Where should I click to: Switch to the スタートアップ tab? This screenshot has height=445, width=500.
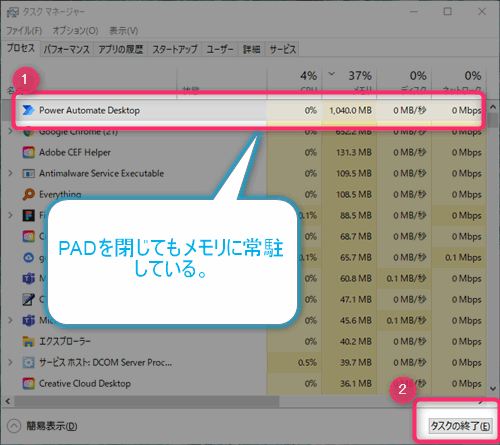175,49
